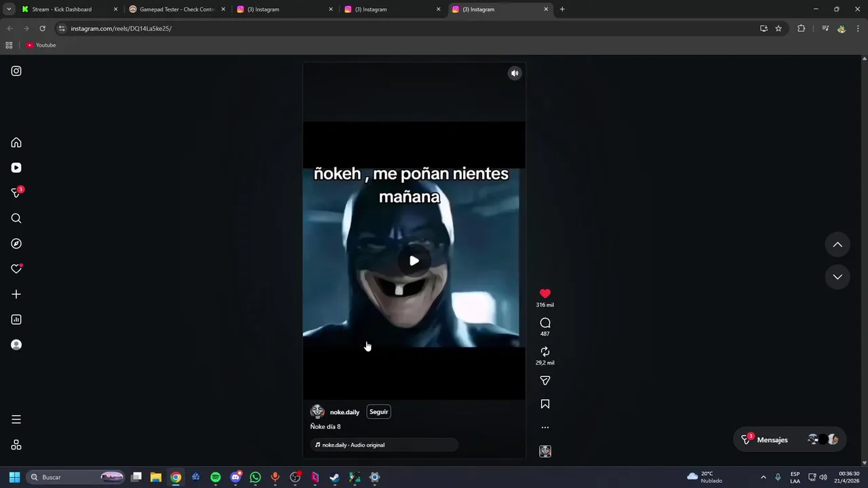Open the noke.daily profile username
The height and width of the screenshot is (488, 868).
pos(344,412)
